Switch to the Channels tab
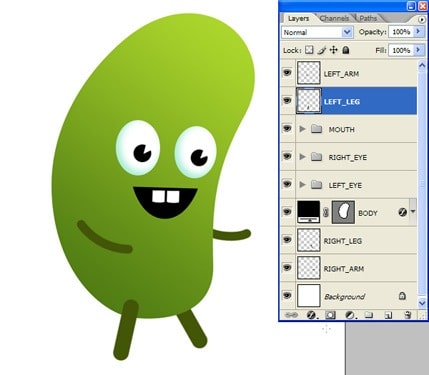429x375 pixels. pyautogui.click(x=334, y=18)
